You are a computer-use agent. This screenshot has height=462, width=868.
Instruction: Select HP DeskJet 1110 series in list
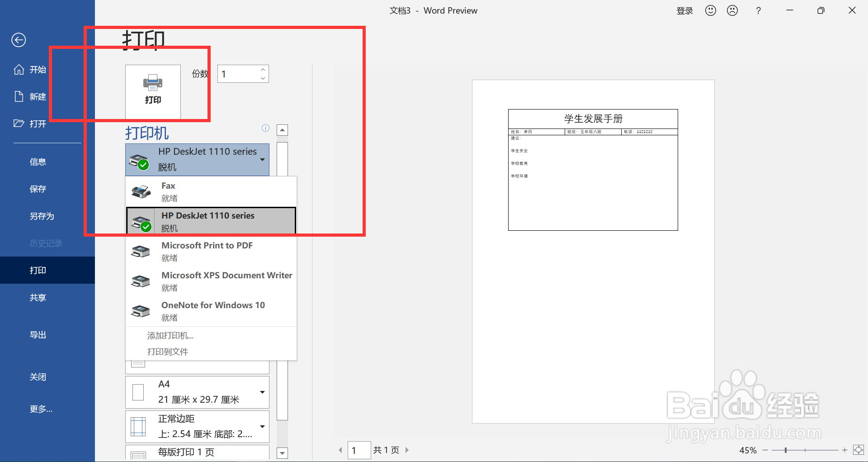(x=211, y=222)
